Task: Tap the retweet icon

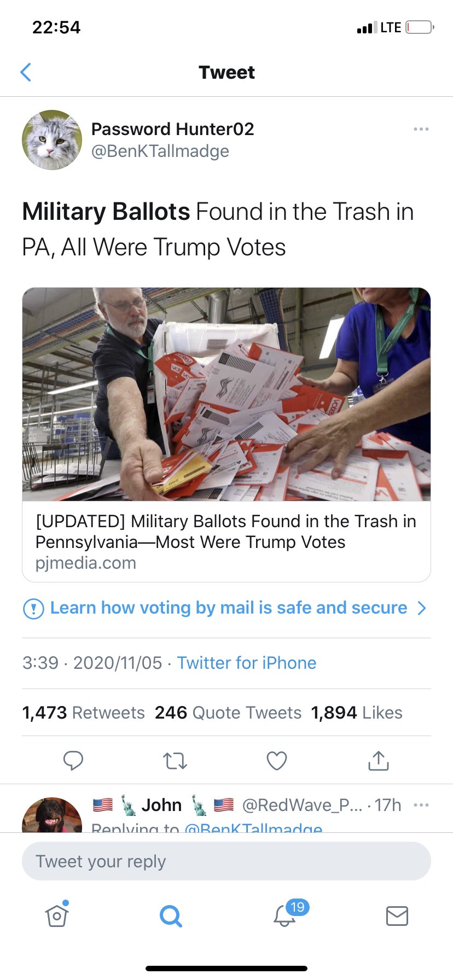Action: click(x=175, y=761)
